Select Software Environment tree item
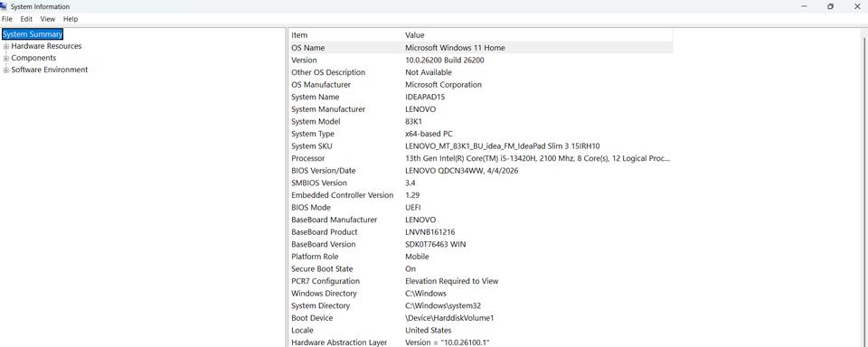 (x=50, y=70)
